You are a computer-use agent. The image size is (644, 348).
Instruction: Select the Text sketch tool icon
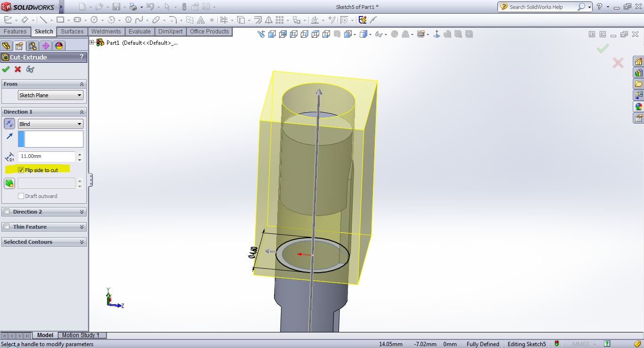(x=201, y=20)
